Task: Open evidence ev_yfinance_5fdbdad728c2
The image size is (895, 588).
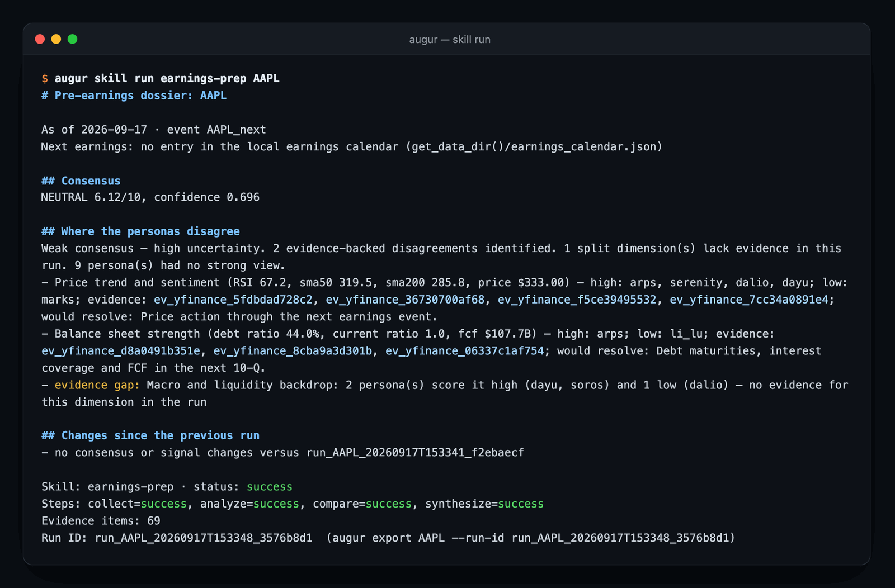Action: click(233, 300)
